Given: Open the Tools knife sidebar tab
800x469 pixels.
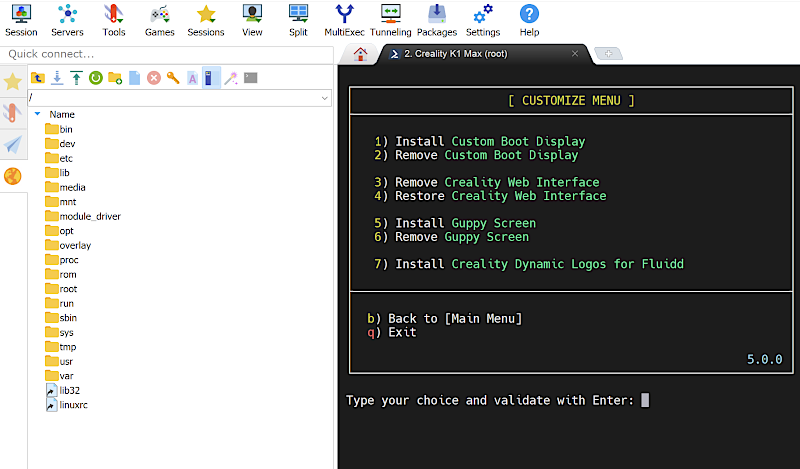Looking at the screenshot, I should (x=13, y=113).
